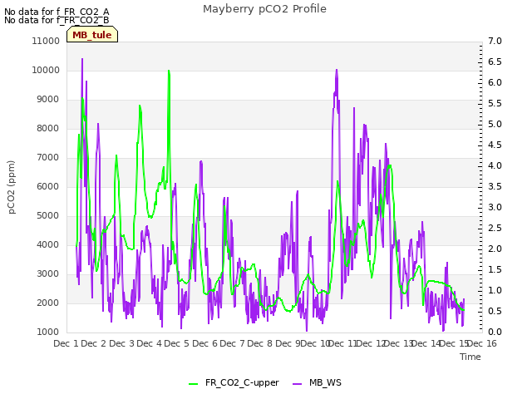Click the 5.0 right-axis tick label
This screenshot has width=532, height=399.
point(495,124)
